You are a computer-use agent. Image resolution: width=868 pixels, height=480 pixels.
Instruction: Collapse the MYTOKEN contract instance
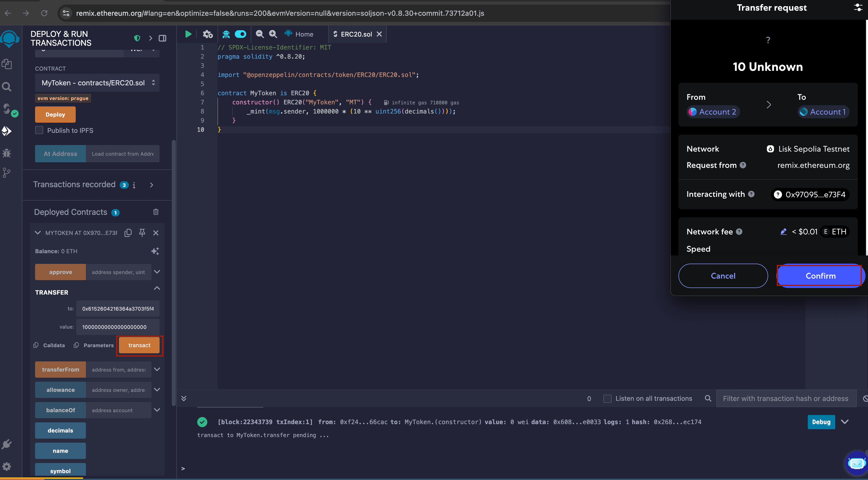tap(38, 233)
